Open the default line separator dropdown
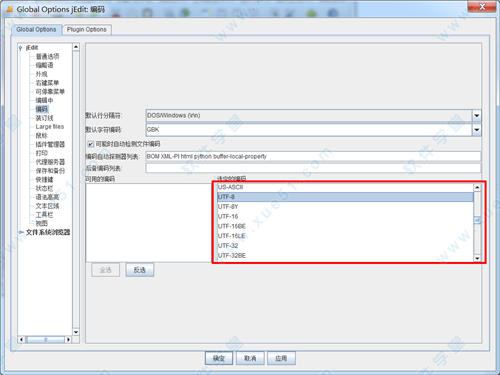Image resolution: width=500 pixels, height=375 pixels. [477, 116]
